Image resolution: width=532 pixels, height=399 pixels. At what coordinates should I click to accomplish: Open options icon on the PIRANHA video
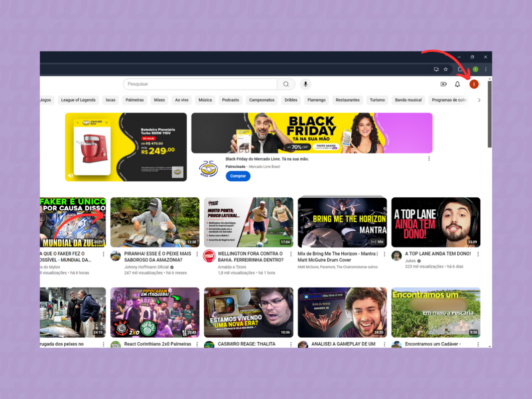(x=196, y=253)
